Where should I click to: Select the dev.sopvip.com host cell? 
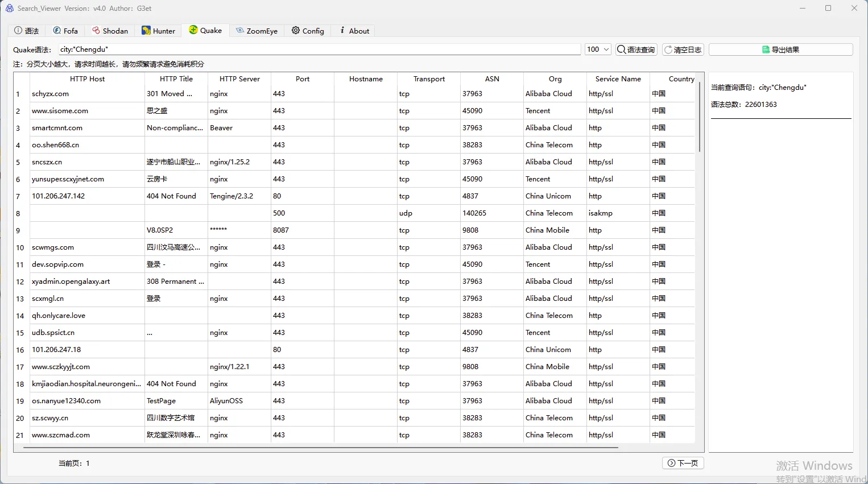(87, 264)
